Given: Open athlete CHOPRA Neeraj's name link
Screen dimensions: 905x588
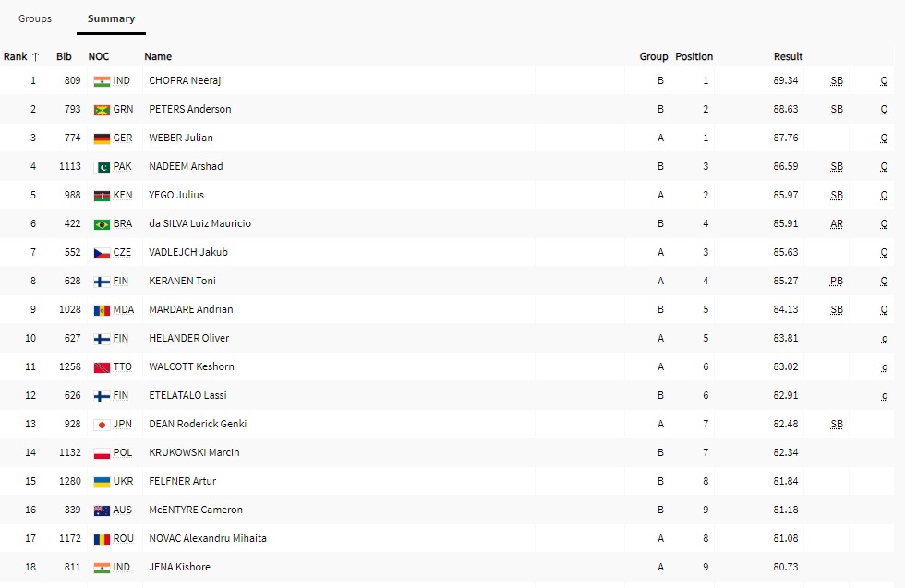Looking at the screenshot, I should click(185, 81).
